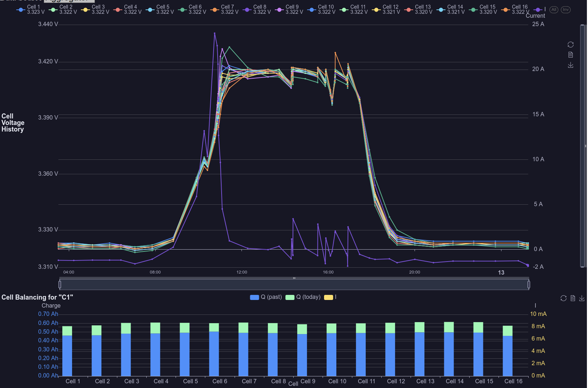Viewport: 588px width, 388px height.
Task: Click the 25 A current axis label
Action: 538,24
